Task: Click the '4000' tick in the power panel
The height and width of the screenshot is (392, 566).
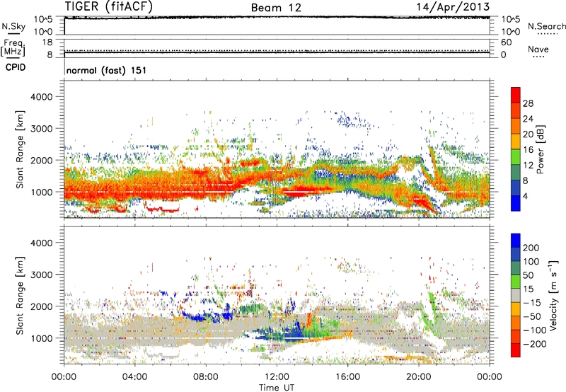Action: click(41, 97)
